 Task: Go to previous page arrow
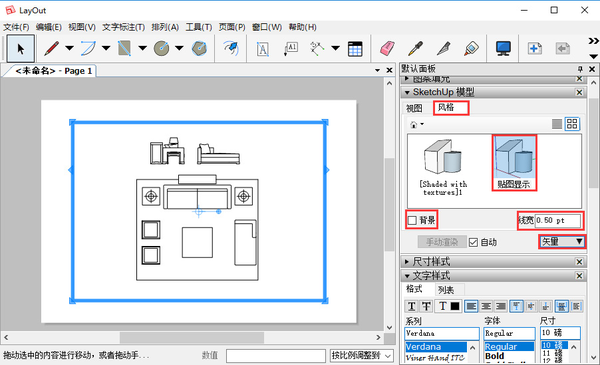click(562, 49)
